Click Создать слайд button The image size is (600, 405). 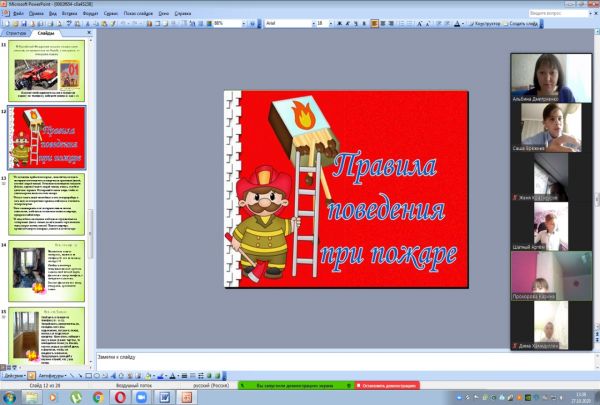[x=528, y=22]
